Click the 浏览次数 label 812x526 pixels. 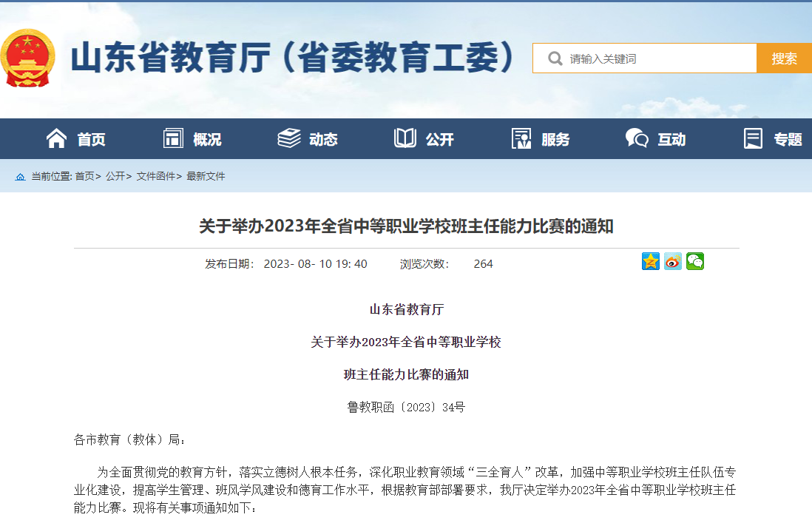[x=424, y=264]
